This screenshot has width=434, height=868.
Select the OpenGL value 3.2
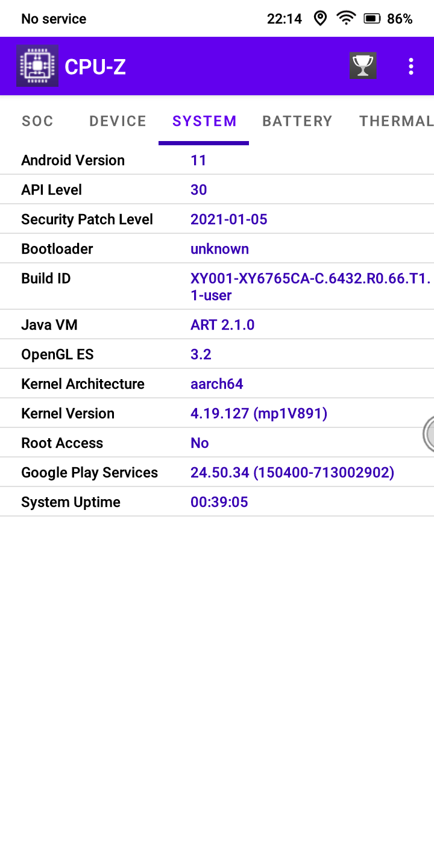201,354
